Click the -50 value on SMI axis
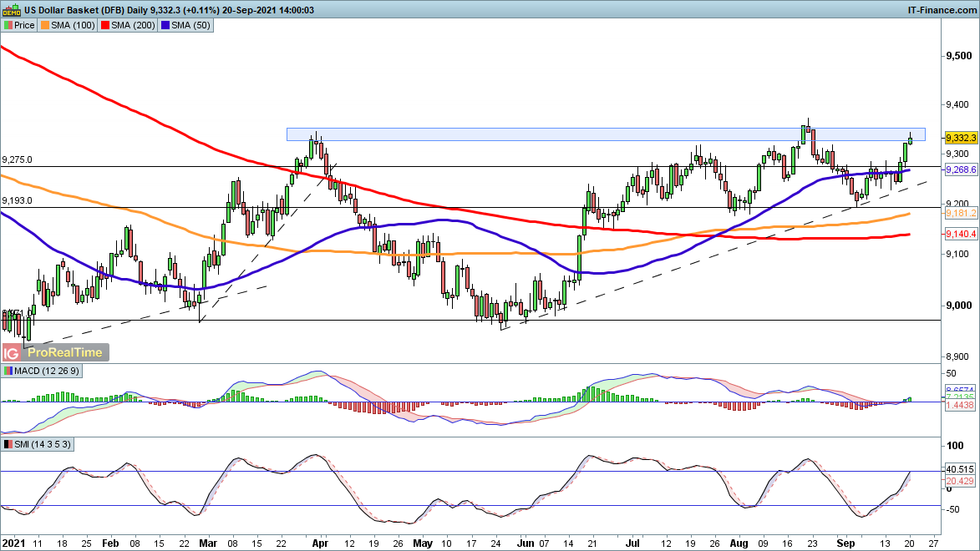980x551 pixels. [x=953, y=510]
